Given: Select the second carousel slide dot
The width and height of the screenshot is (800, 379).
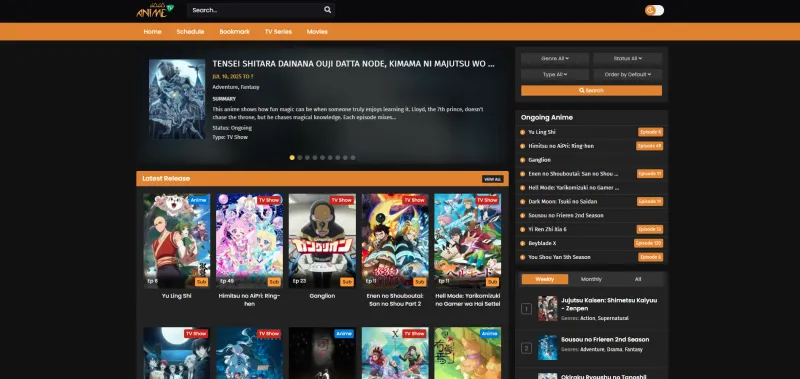Looking at the screenshot, I should tap(299, 158).
